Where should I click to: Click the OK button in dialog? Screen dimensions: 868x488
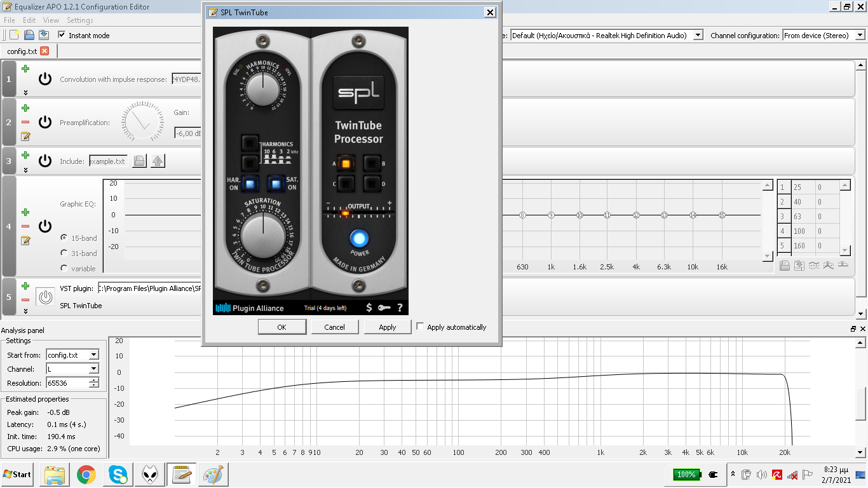pyautogui.click(x=281, y=327)
